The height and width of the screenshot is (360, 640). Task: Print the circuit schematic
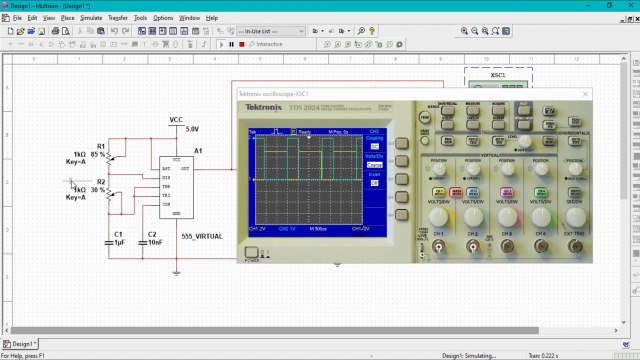(x=56, y=31)
